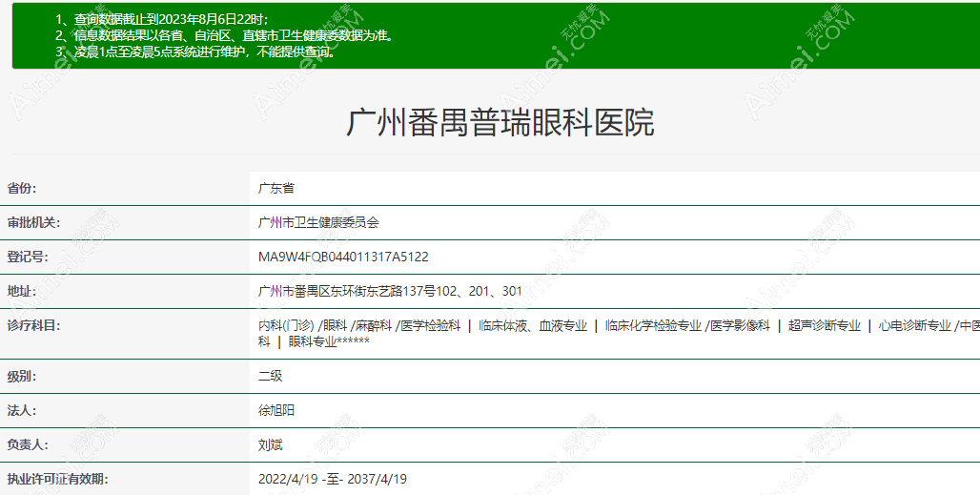Click the 广东省 value

(x=276, y=188)
